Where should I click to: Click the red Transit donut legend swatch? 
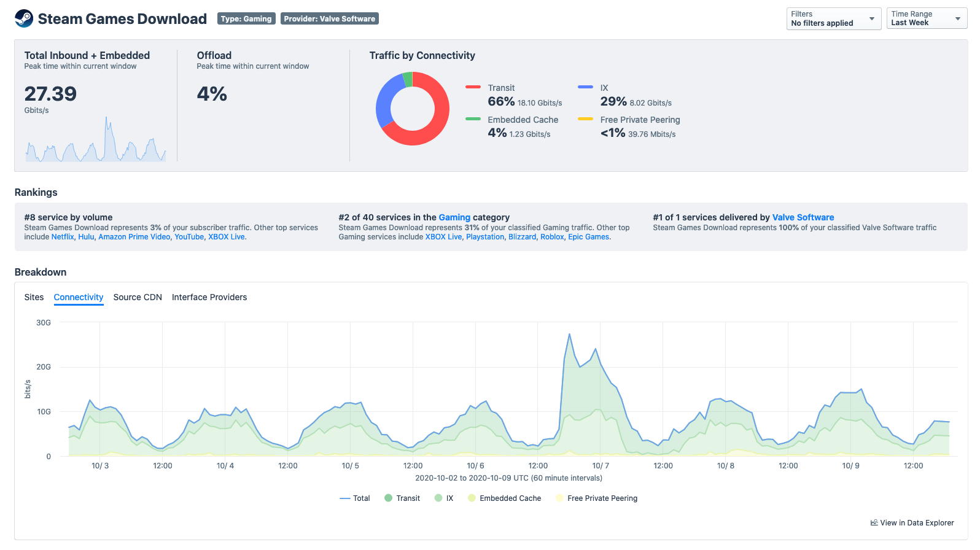click(x=473, y=87)
